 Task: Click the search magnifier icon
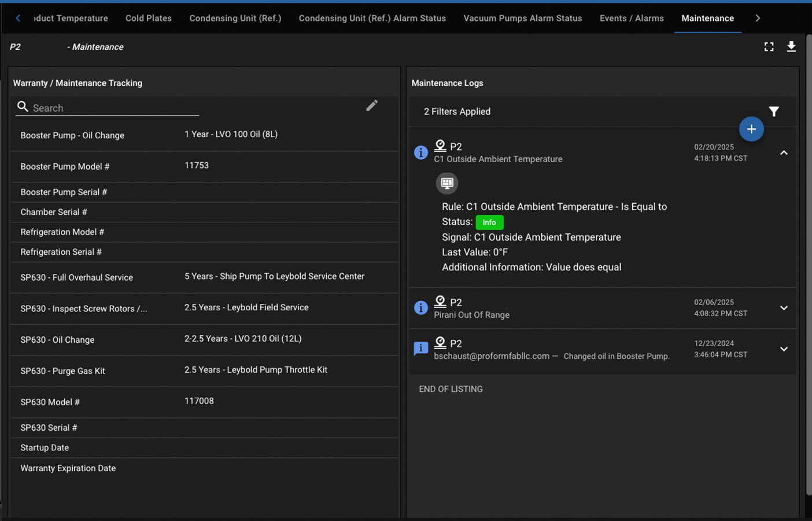[23, 107]
